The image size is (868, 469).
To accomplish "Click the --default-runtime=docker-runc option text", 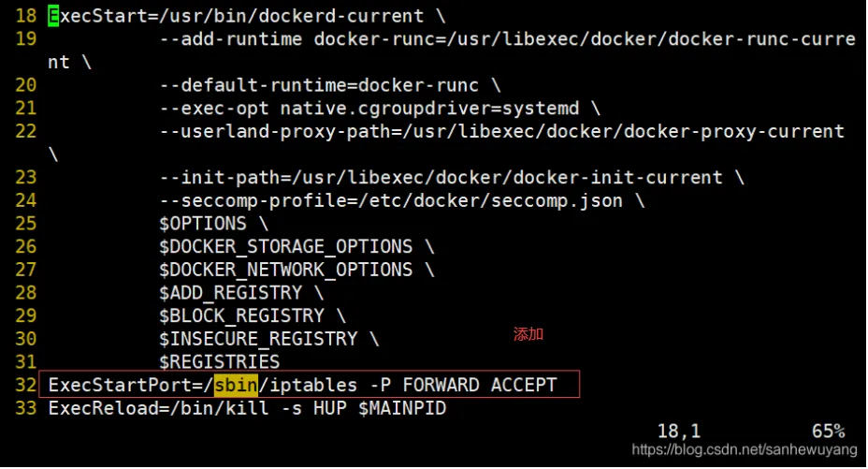I will pyautogui.click(x=319, y=84).
